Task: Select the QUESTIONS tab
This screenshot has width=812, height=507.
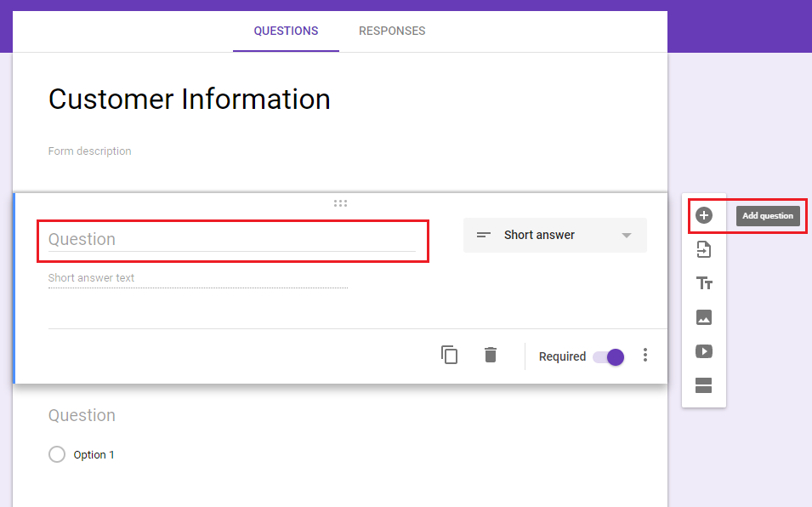Action: [x=286, y=31]
